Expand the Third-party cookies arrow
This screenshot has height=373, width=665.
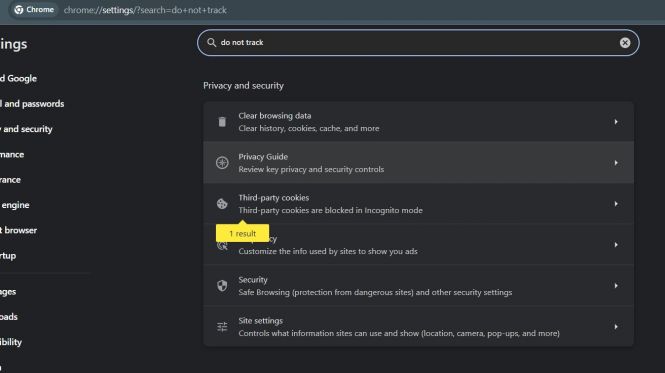(x=616, y=204)
